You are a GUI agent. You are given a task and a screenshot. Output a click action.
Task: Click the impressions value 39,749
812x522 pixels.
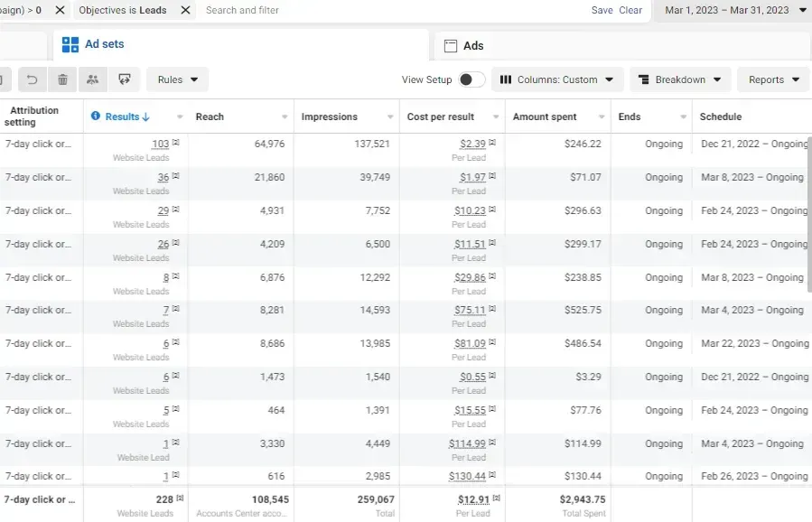coord(375,177)
